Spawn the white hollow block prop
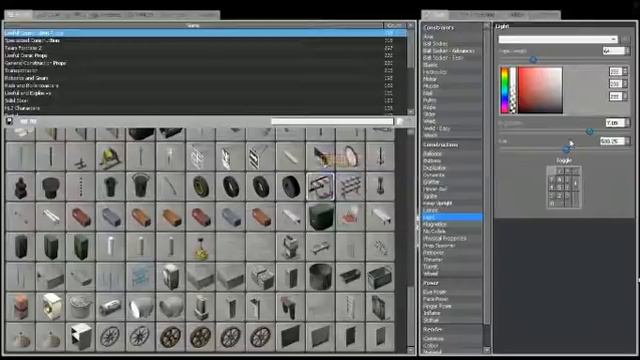The height and width of the screenshot is (360, 640). click(x=80, y=337)
